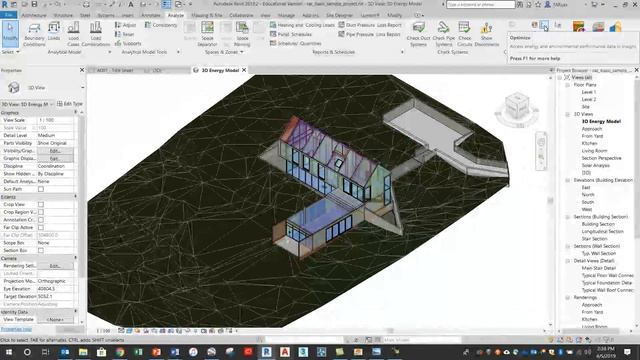This screenshot has width=640, height=360.
Task: Run Check Circuits
Action: coord(464,34)
